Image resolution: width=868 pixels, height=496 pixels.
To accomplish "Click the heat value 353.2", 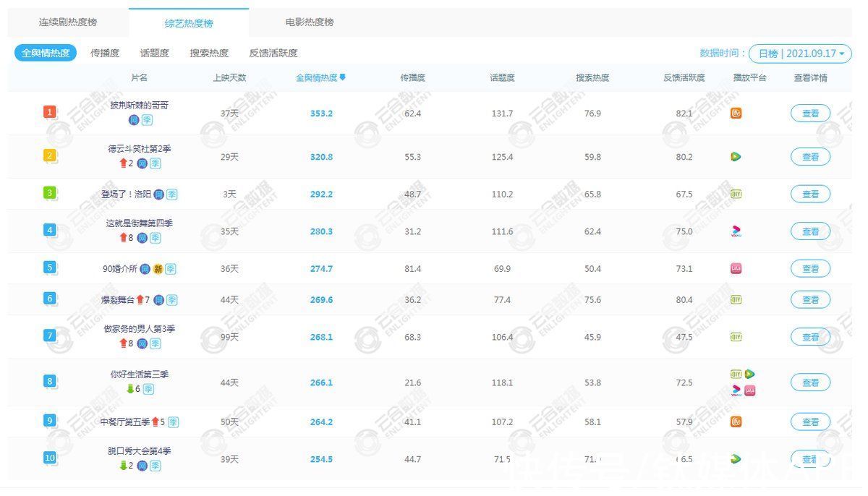I will pyautogui.click(x=321, y=114).
